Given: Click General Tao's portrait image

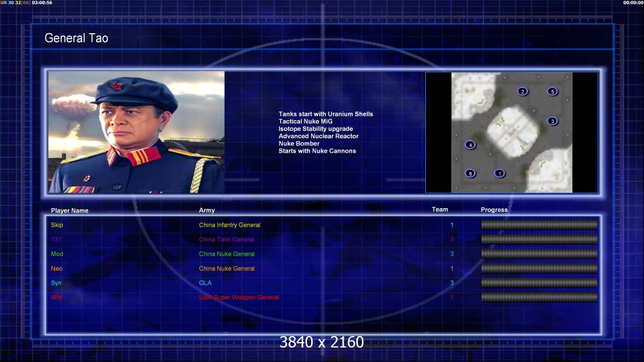Looking at the screenshot, I should pyautogui.click(x=136, y=132).
